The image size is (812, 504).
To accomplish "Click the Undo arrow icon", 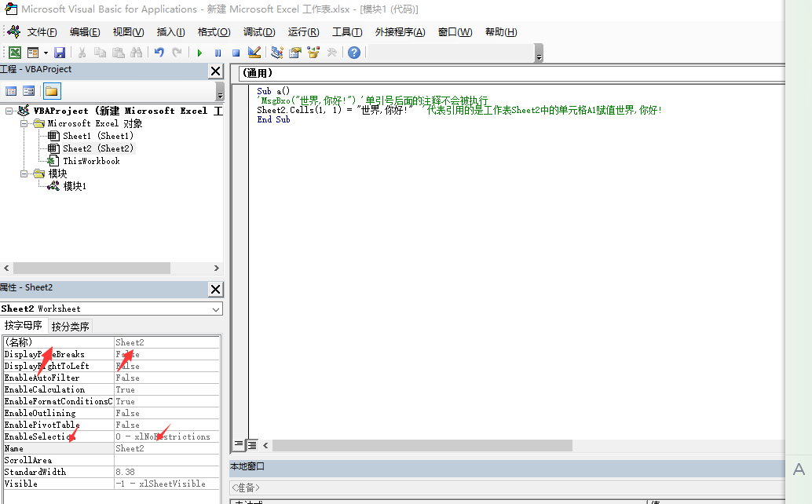I will pos(159,53).
